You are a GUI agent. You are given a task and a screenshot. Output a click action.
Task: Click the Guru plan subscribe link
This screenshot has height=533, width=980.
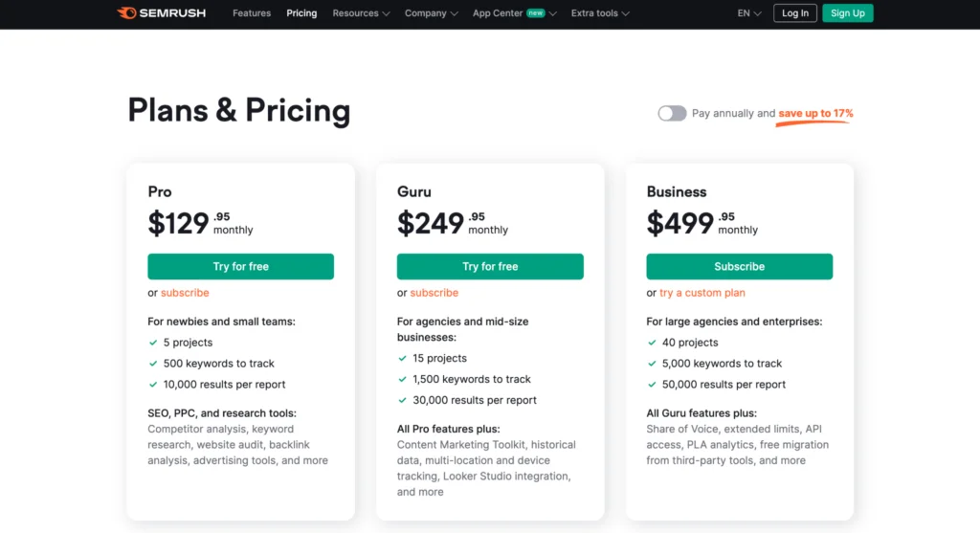[434, 293]
